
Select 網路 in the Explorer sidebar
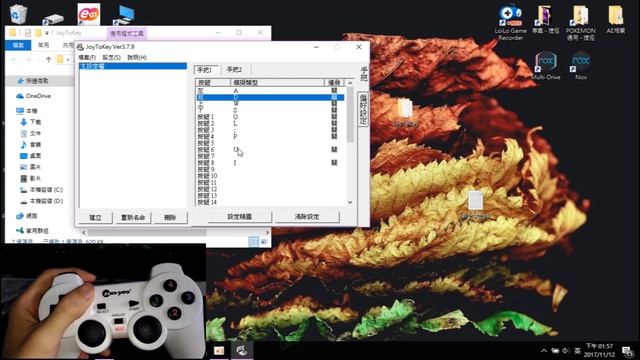31,216
